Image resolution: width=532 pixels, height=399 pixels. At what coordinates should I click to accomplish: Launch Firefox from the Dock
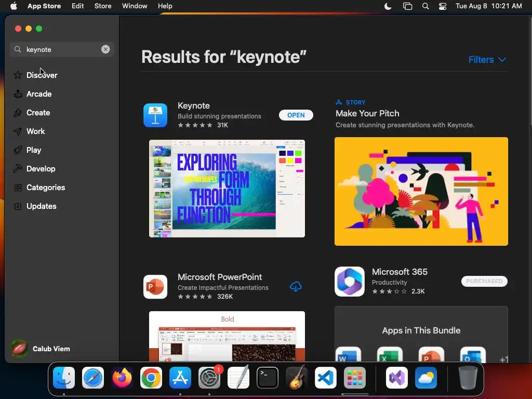point(122,378)
